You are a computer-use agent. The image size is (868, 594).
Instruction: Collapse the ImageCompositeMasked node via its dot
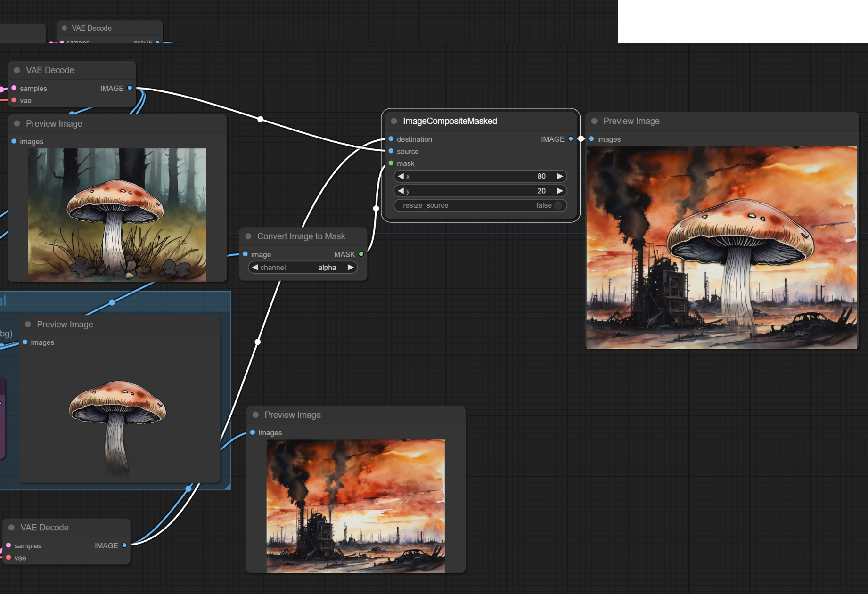click(394, 121)
